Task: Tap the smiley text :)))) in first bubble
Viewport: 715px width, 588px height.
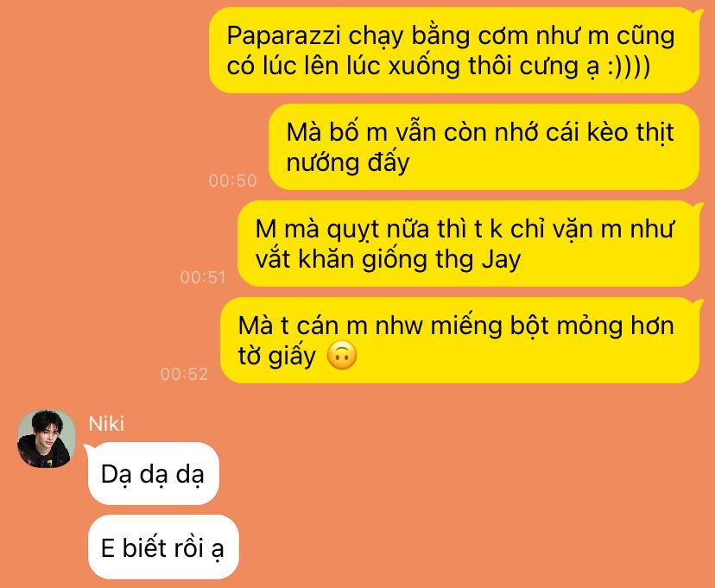Action: [x=630, y=66]
